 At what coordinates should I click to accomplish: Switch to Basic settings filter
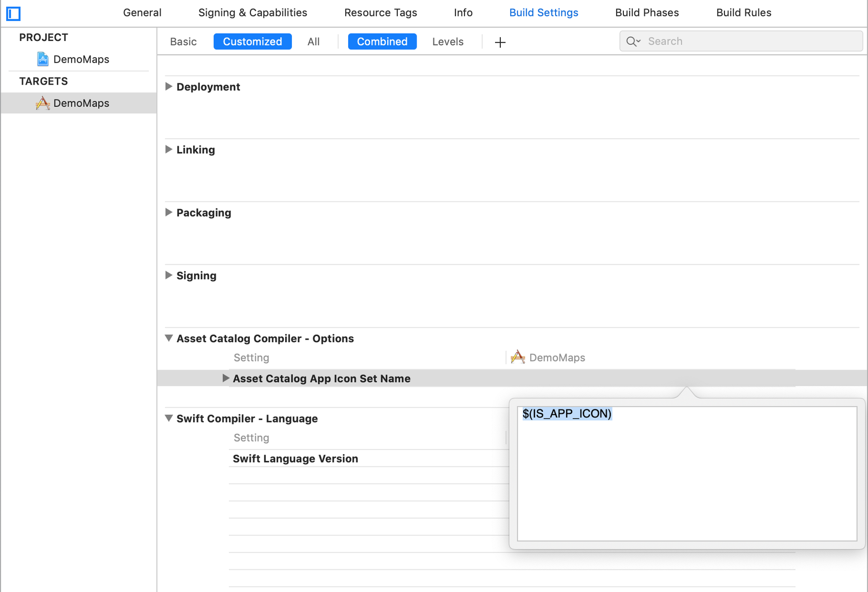183,42
